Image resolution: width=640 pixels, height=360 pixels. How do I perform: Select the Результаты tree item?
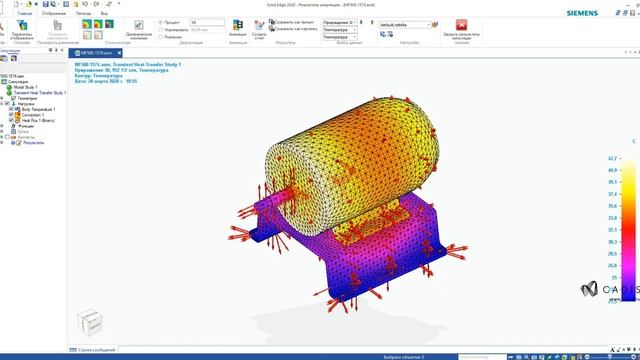[x=33, y=143]
